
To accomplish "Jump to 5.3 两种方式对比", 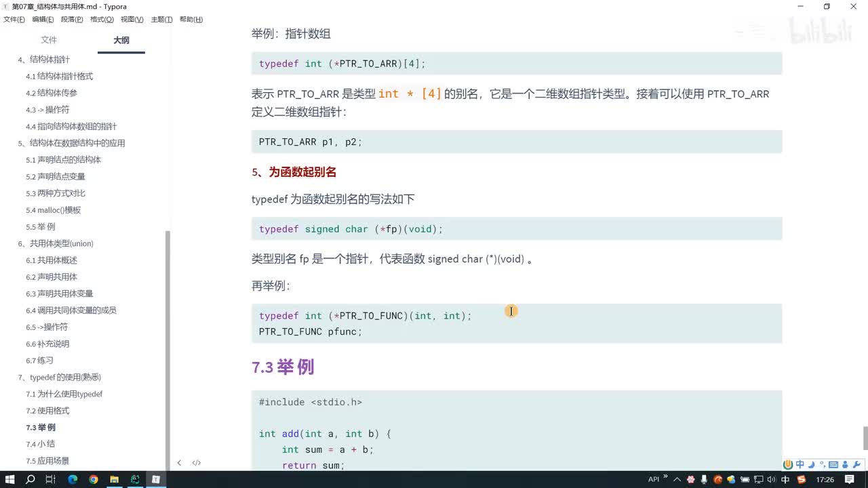I will click(x=56, y=193).
